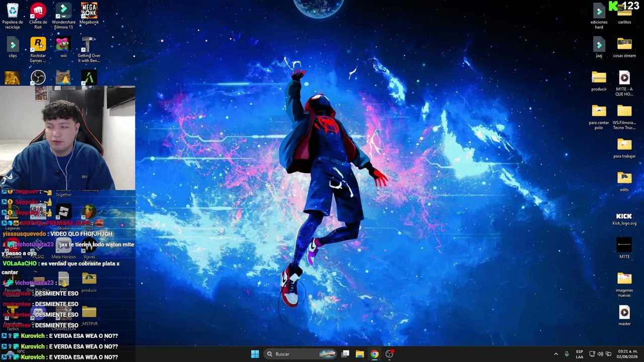The height and width of the screenshot is (362, 644).
Task: Open the ESP LAA language switcher
Action: click(580, 354)
